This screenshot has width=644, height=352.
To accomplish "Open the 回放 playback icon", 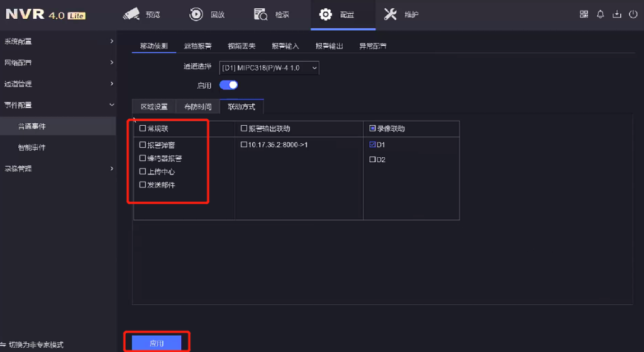I will (196, 14).
